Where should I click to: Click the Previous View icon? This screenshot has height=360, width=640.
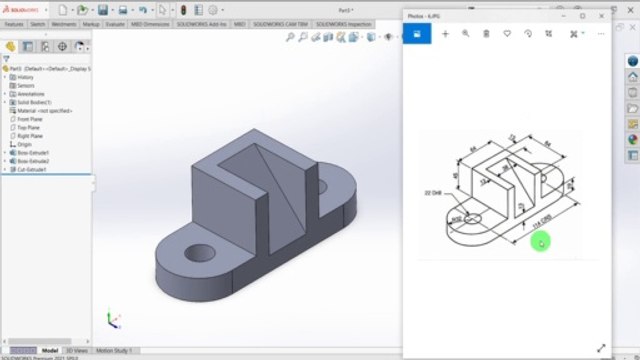coord(316,37)
